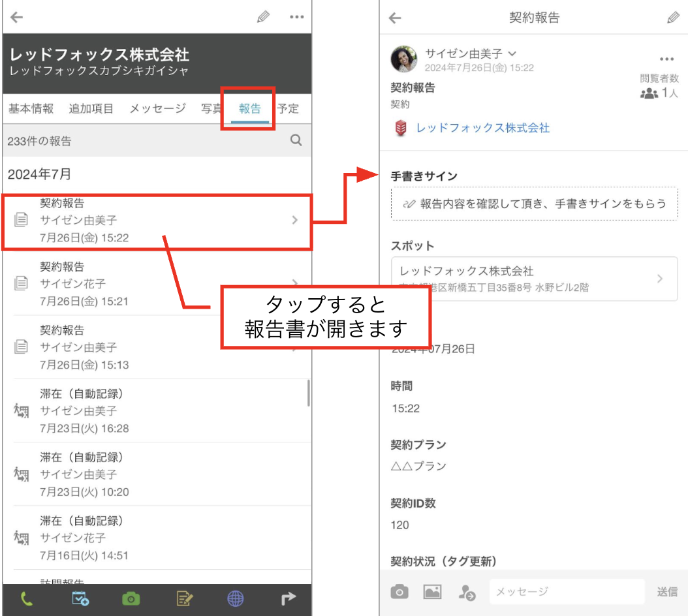This screenshot has height=616, width=688.
Task: Tap document icon of 15:21 契約報告 row
Action: (21, 283)
